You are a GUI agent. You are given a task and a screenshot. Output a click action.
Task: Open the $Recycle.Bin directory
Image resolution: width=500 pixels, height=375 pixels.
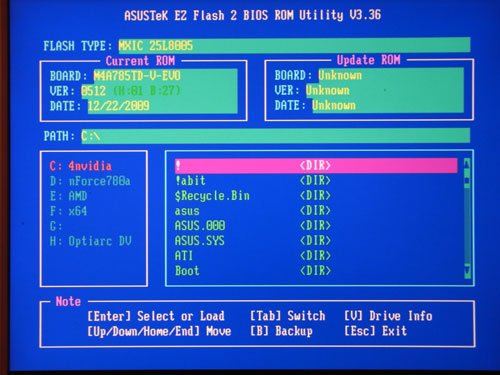(253, 196)
